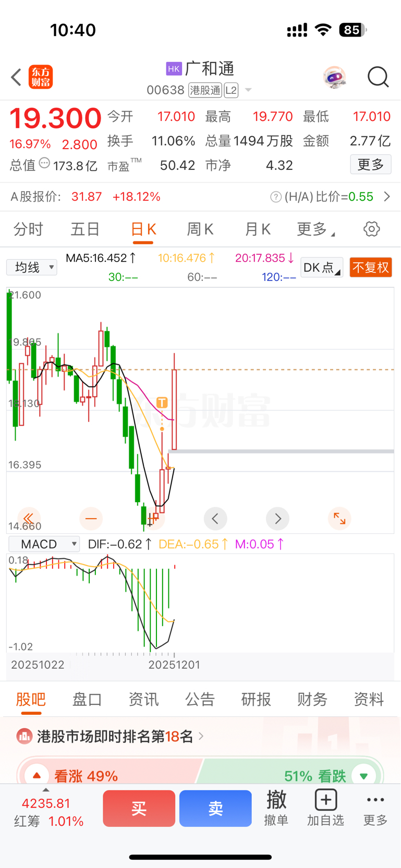The width and height of the screenshot is (401, 868).
Task: Tap the MA5:16.452 value
Action: pyautogui.click(x=101, y=258)
